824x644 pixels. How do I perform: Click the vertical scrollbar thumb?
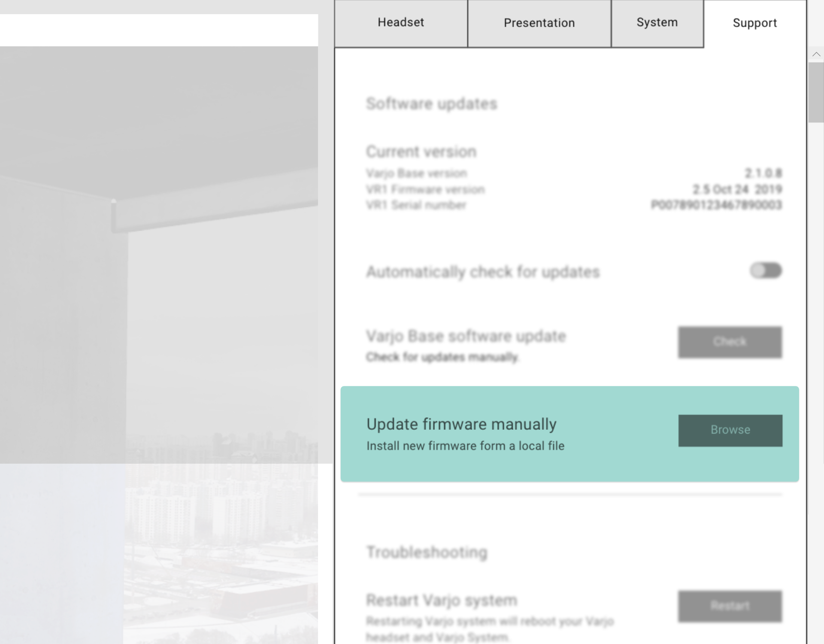click(x=816, y=92)
